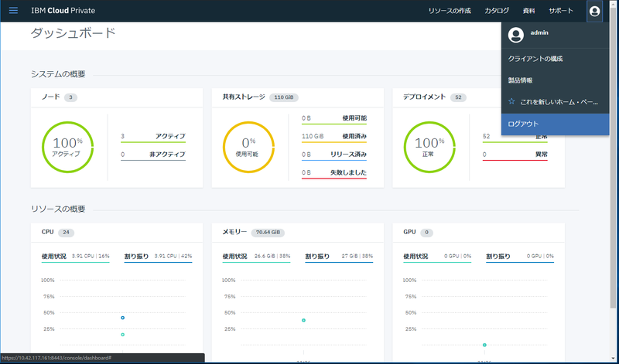Click IBM Cloud Private logo text
The width and height of the screenshot is (619, 364).
[x=63, y=11]
